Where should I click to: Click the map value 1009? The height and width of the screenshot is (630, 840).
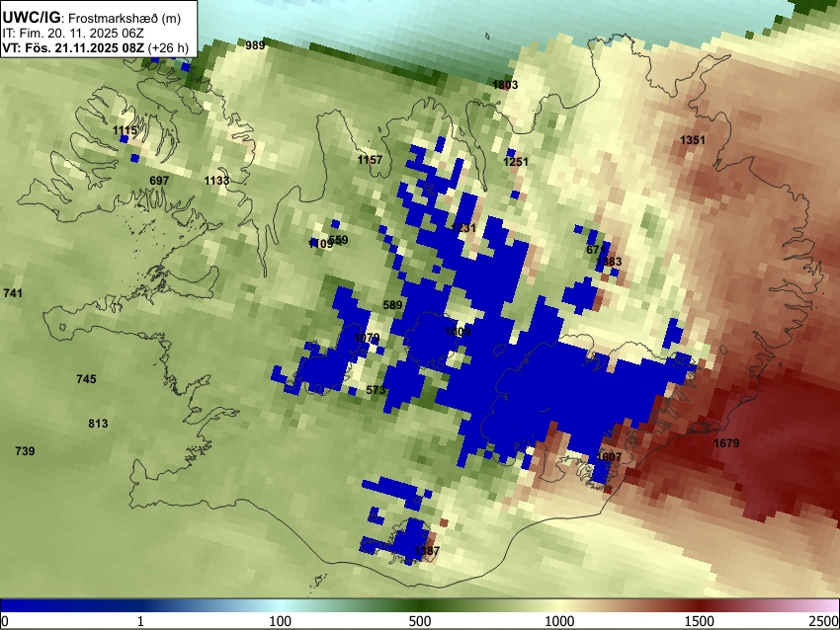pos(458,333)
